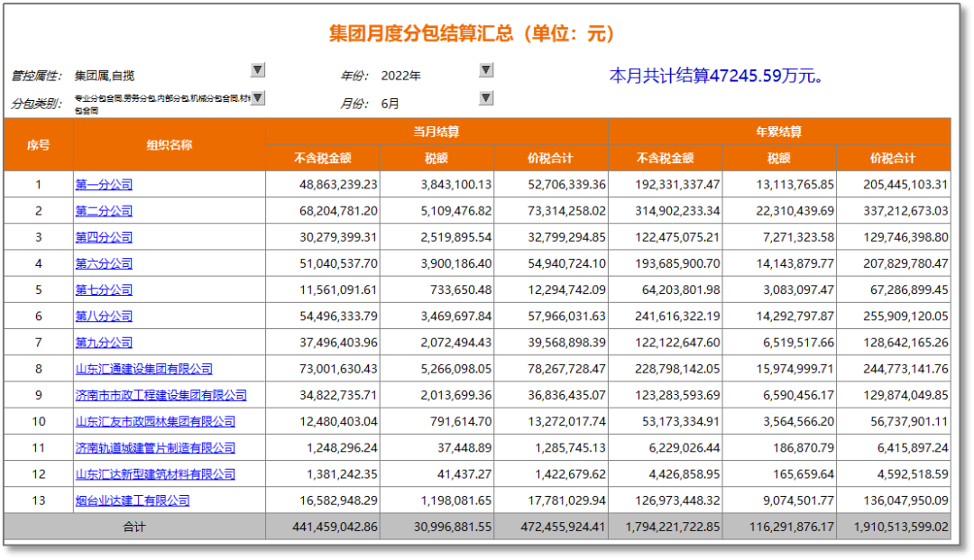Select the 当月结算 column group header

(x=436, y=131)
